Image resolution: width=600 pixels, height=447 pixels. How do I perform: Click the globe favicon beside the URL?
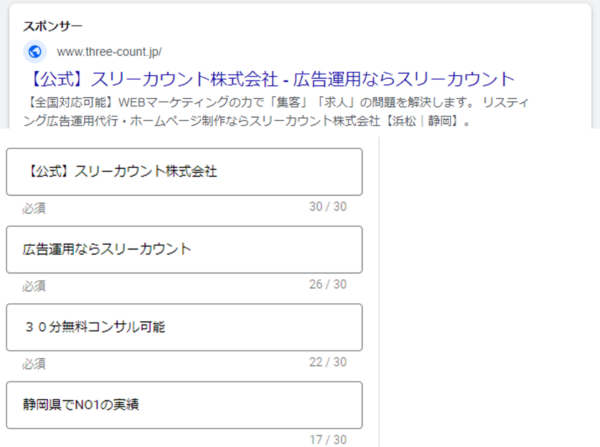coord(35,51)
